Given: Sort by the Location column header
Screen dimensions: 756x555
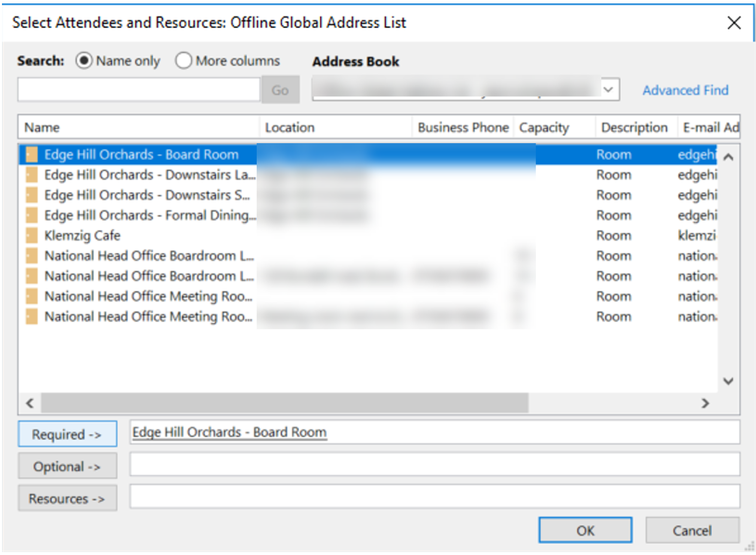Looking at the screenshot, I should point(290,127).
